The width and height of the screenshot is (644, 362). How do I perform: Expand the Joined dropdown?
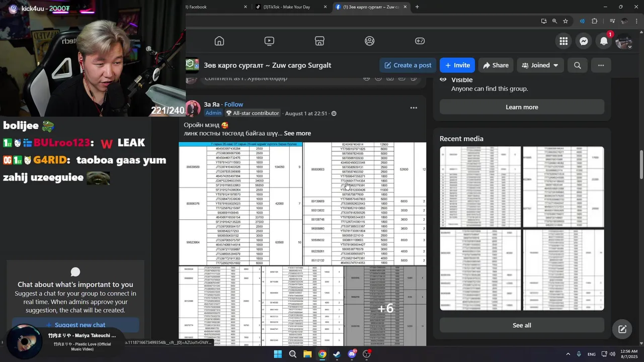point(540,65)
